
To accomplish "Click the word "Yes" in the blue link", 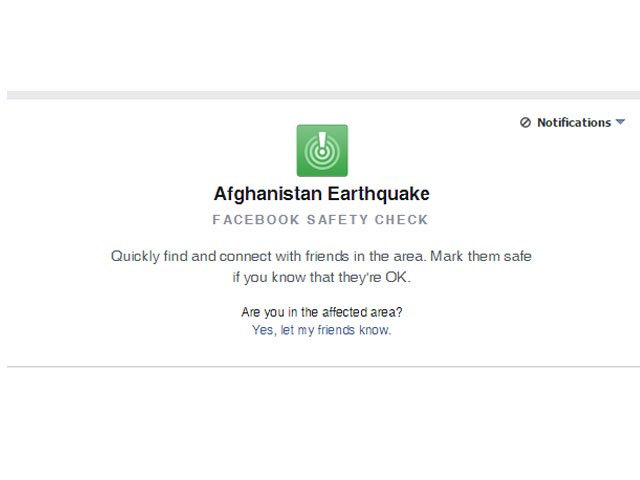I will [x=262, y=330].
